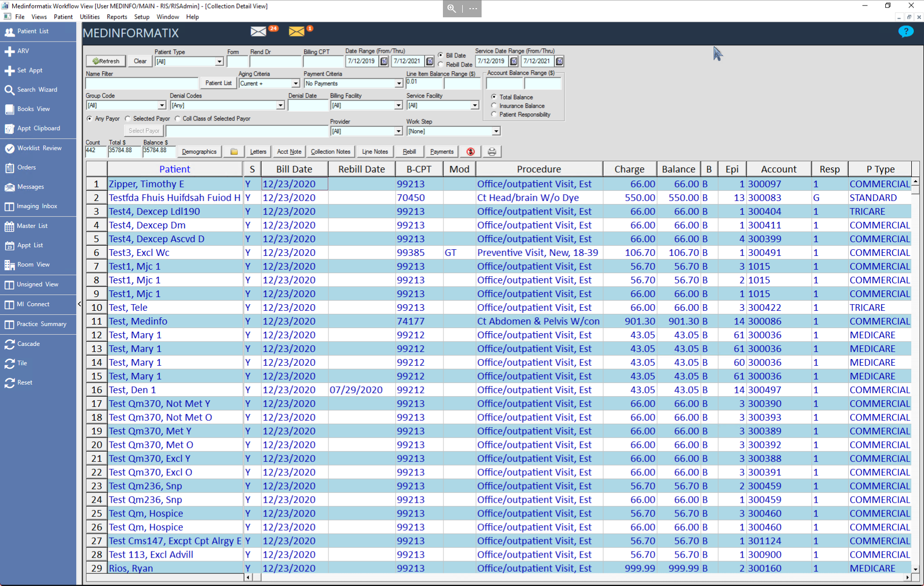This screenshot has width=924, height=586.
Task: Open Search Wizard from sidebar
Action: pos(37,90)
